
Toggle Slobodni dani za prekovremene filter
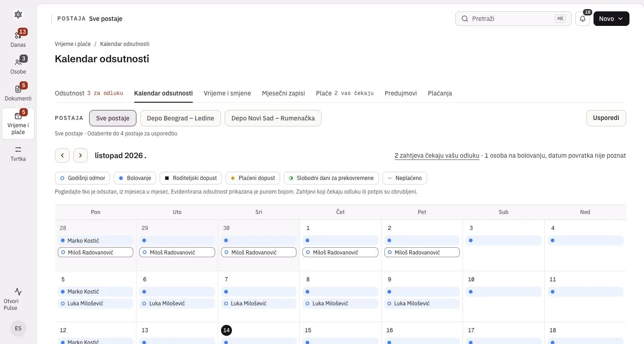331,178
